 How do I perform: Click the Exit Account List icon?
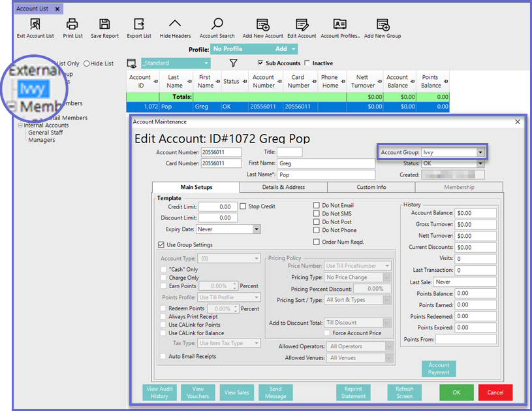coord(35,24)
